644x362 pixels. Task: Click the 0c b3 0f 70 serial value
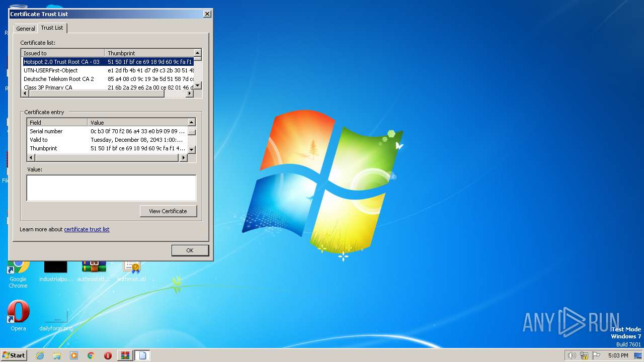click(x=137, y=131)
